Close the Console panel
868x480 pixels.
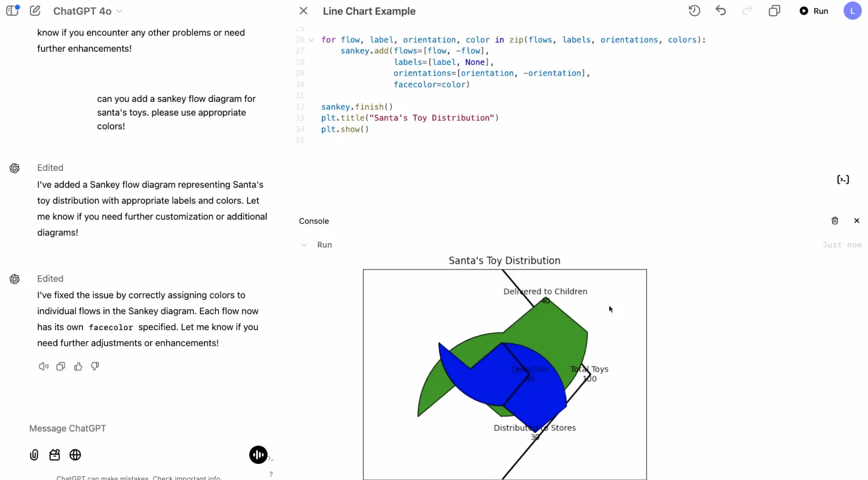857,221
